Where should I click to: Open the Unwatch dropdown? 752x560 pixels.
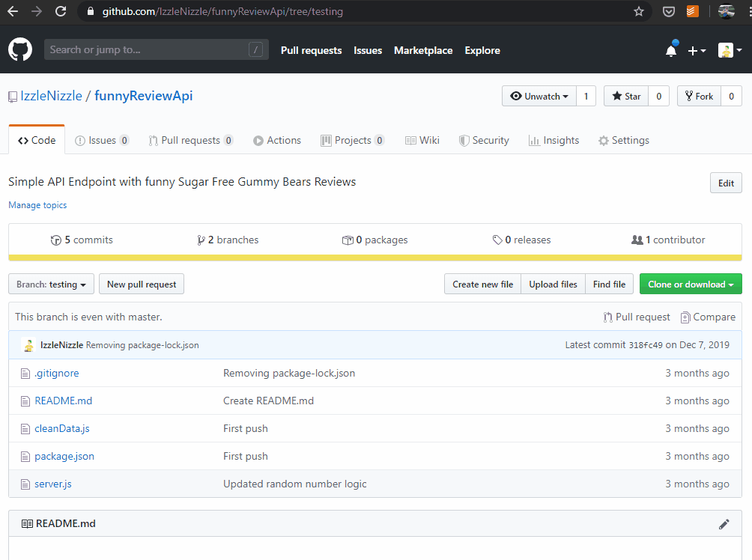(x=539, y=97)
